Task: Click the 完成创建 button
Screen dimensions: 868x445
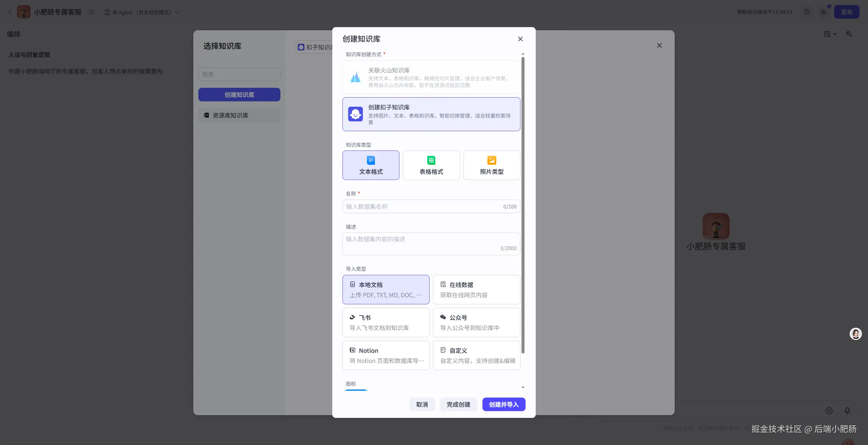Action: 458,404
